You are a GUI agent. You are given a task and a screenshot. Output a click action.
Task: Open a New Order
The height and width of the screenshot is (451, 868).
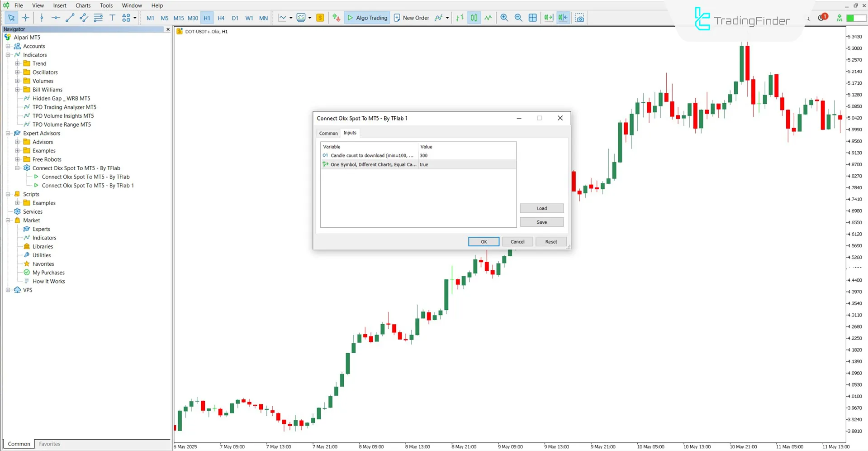point(412,18)
